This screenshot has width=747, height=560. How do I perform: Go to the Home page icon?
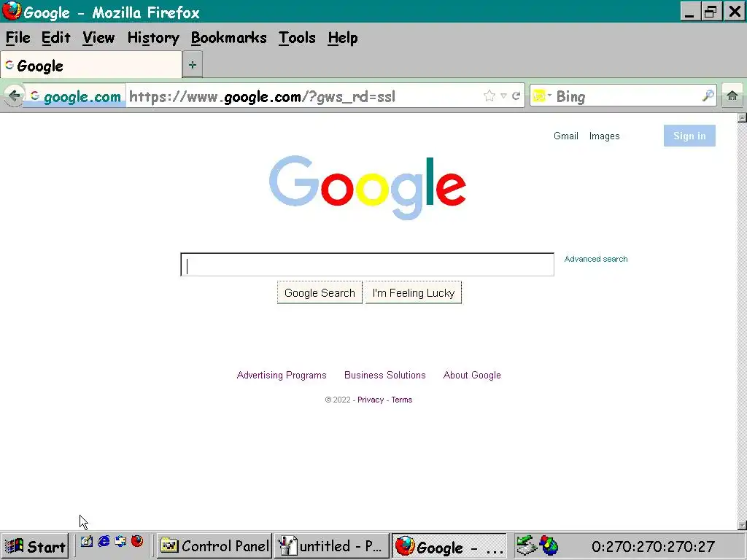(x=732, y=96)
